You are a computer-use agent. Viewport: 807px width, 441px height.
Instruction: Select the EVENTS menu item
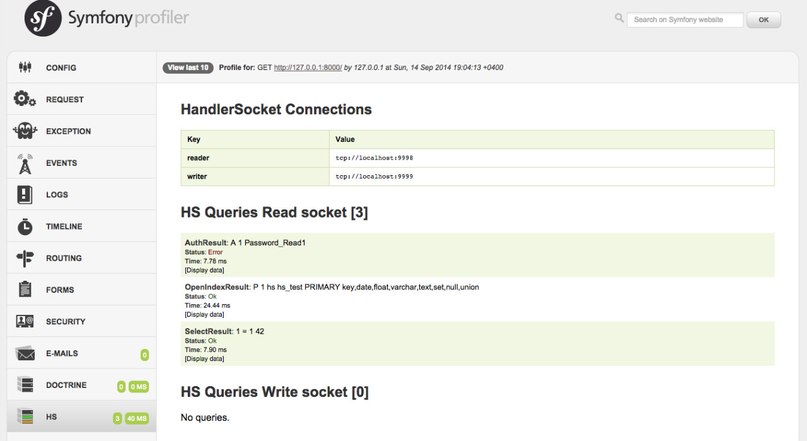(82, 163)
